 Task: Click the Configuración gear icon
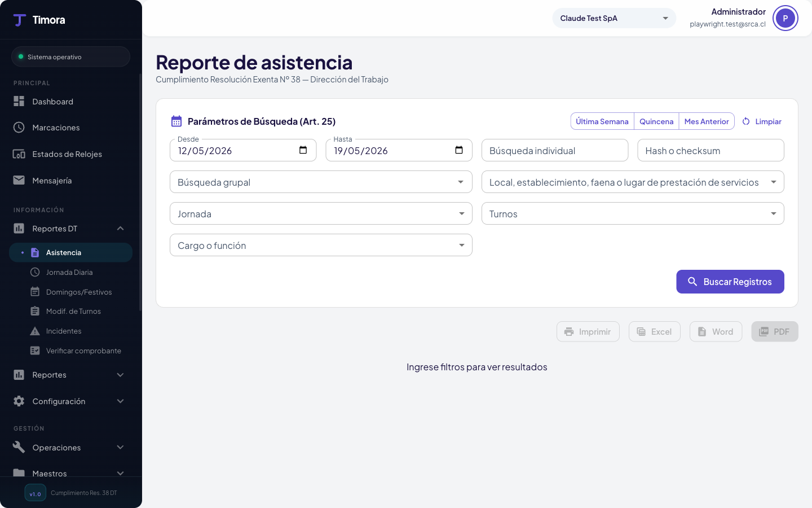click(19, 401)
